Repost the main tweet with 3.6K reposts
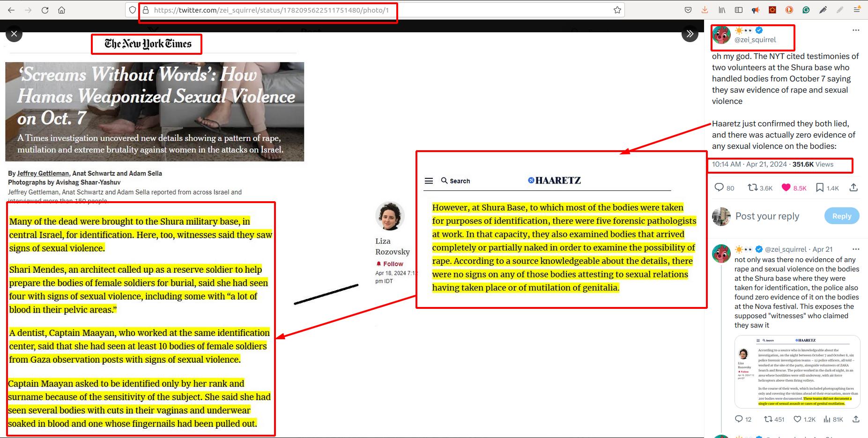 753,188
